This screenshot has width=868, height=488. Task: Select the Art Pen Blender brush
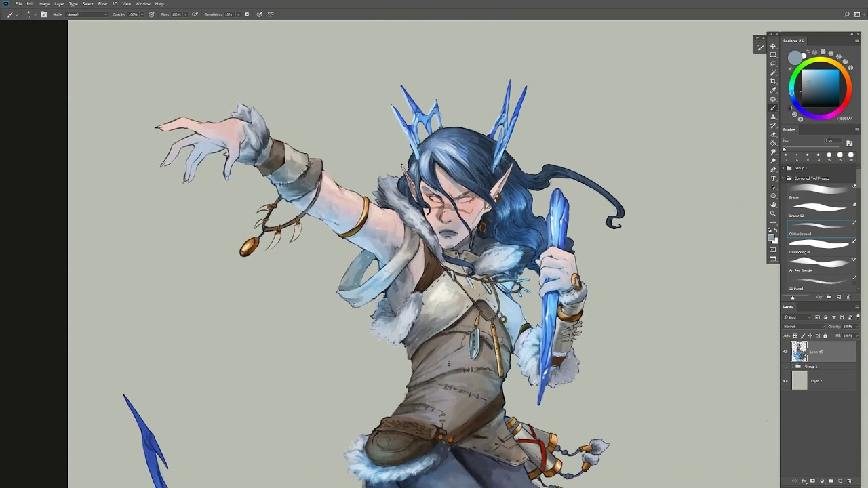[821, 265]
